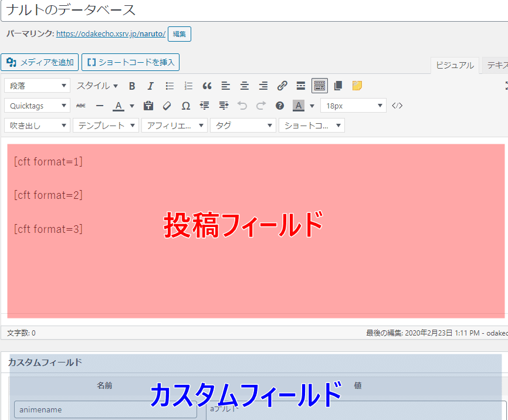The width and height of the screenshot is (508, 420).
Task: Open the 吹き出し speech bubble dropdown
Action: 37,125
